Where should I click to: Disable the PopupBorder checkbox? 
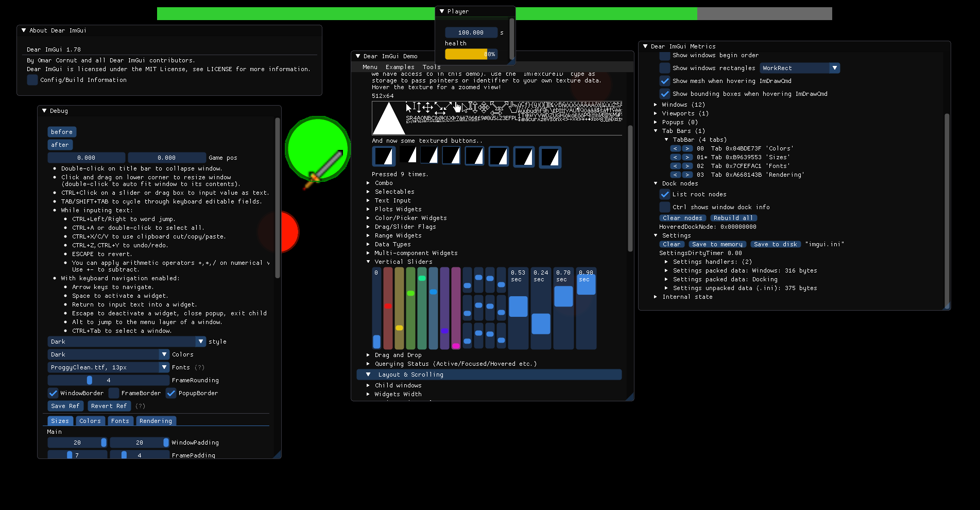pos(171,393)
